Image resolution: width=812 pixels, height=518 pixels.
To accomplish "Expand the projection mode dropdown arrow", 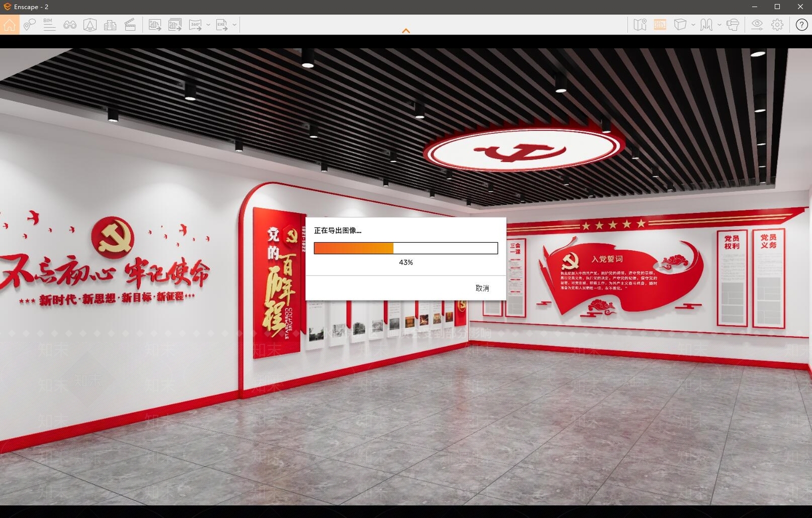I will pyautogui.click(x=693, y=24).
